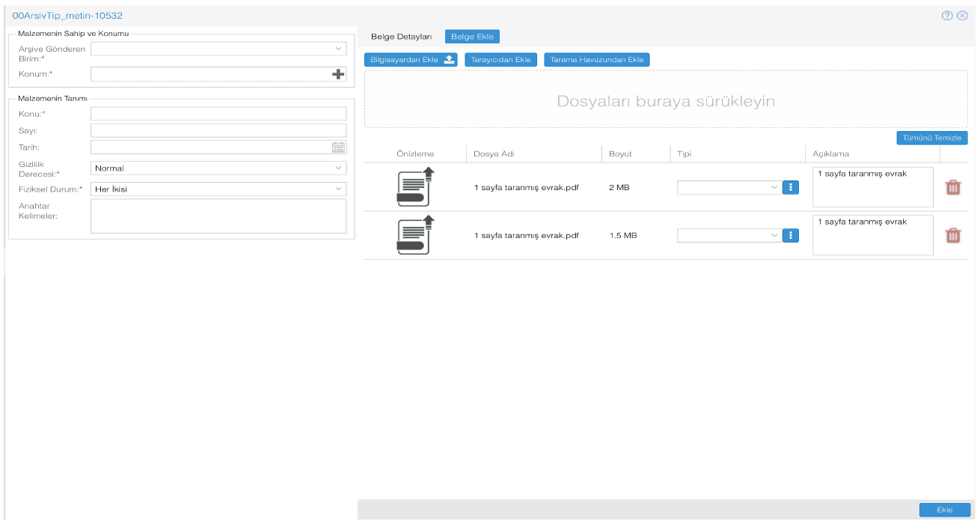
Task: Click three-dot options button for second file
Action: (790, 235)
